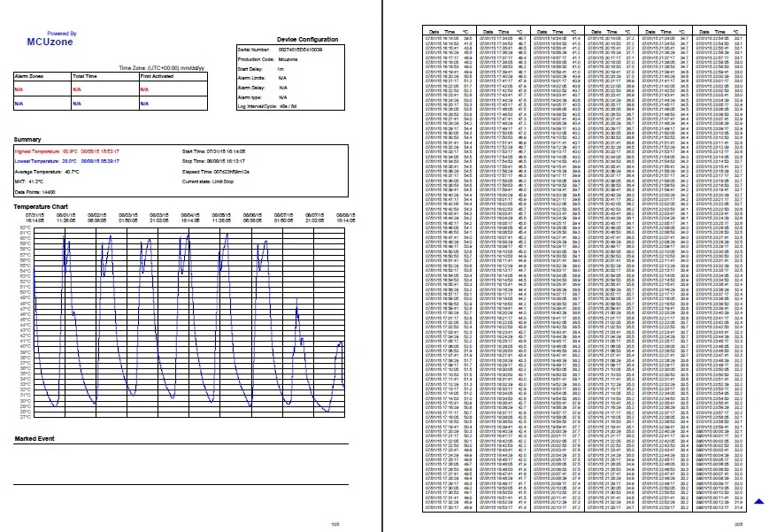This screenshot has width=769, height=532.
Task: Click the 'Elapsed Time' entry
Action: (216, 173)
